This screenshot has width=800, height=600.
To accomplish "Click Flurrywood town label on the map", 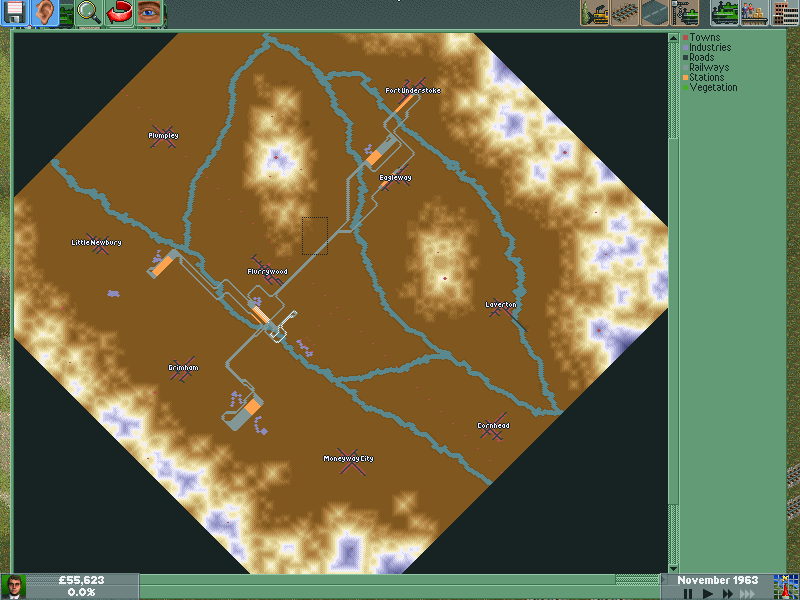I will pos(267,271).
